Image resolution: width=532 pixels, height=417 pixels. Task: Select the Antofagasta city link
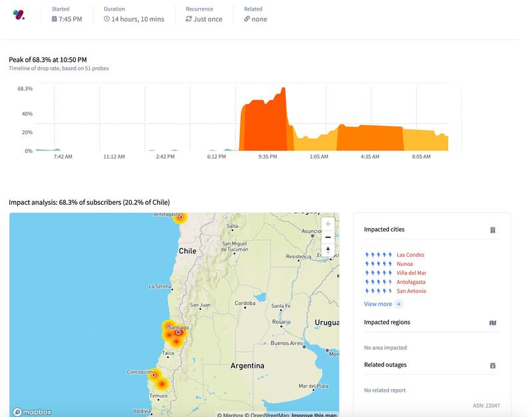point(412,282)
